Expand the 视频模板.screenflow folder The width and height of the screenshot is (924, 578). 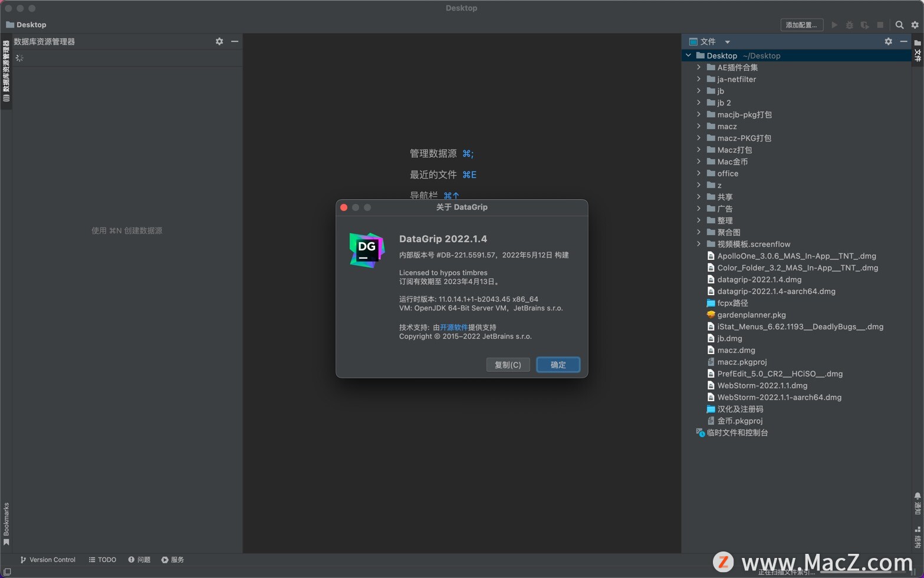(699, 244)
